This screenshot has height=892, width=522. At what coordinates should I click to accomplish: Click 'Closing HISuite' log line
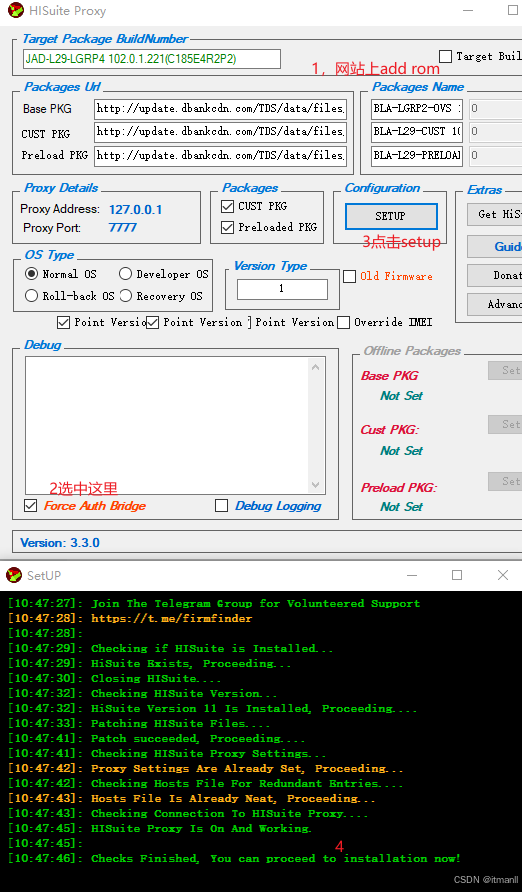(x=156, y=678)
